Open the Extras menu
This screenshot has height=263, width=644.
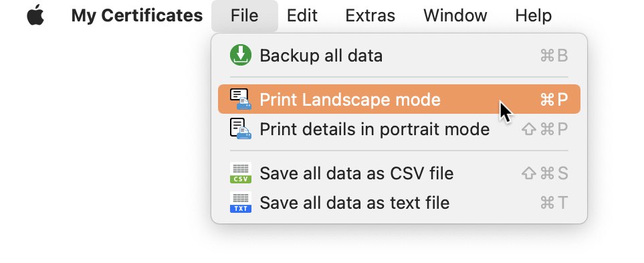pyautogui.click(x=370, y=15)
